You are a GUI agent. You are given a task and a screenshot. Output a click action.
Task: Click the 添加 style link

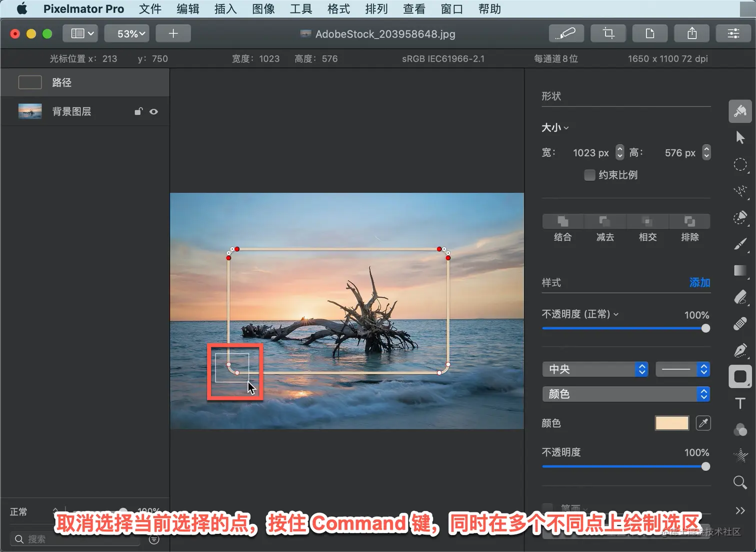[x=699, y=283]
